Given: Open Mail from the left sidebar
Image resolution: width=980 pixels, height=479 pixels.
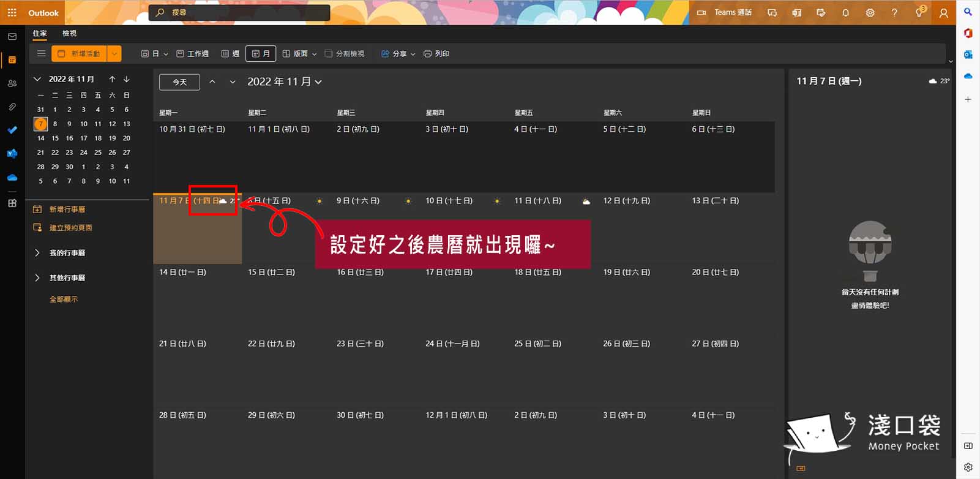Looking at the screenshot, I should coord(12,37).
